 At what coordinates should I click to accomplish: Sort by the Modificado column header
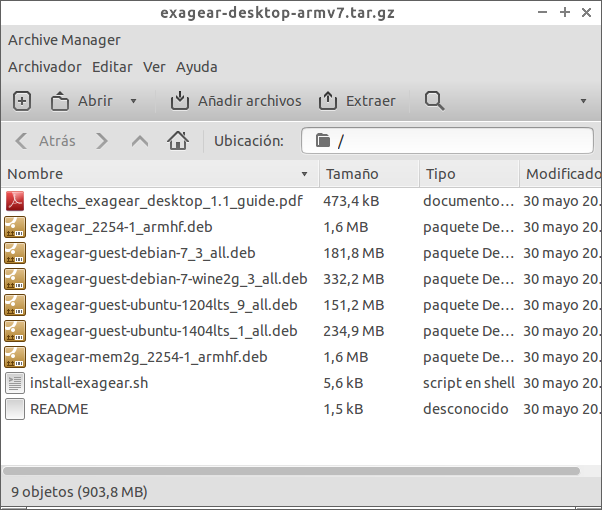coord(561,174)
